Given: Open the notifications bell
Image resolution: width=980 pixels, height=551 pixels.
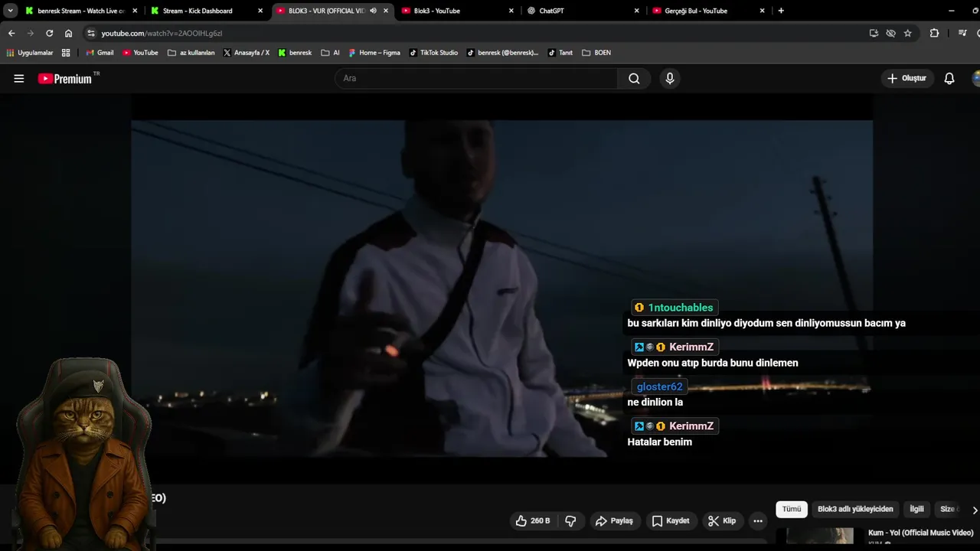Looking at the screenshot, I should [x=949, y=78].
